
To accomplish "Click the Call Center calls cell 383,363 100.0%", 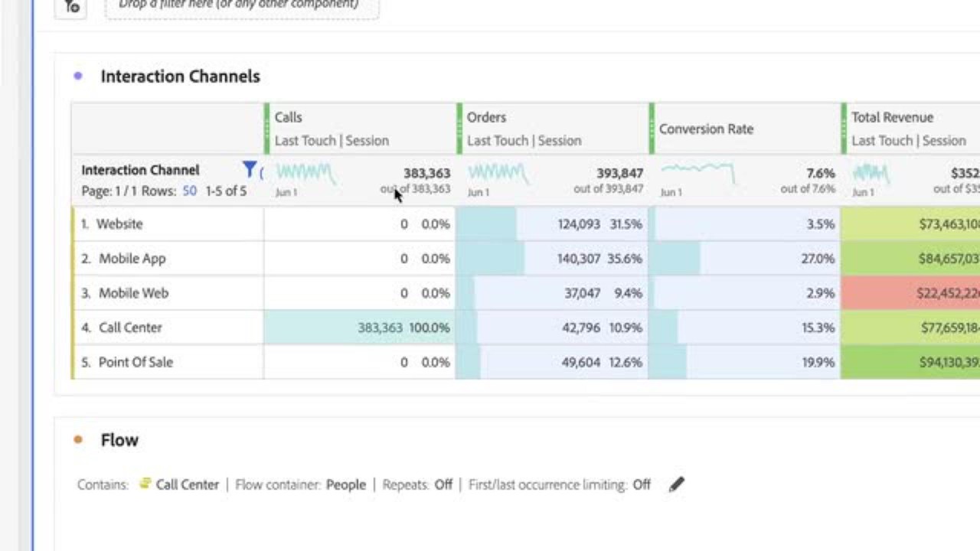I will pyautogui.click(x=360, y=327).
